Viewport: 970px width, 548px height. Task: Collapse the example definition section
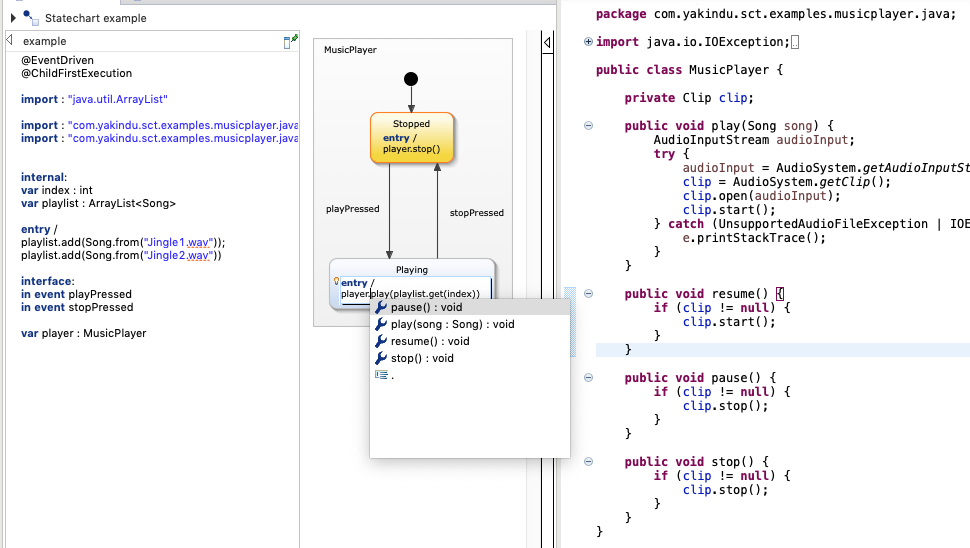point(9,41)
